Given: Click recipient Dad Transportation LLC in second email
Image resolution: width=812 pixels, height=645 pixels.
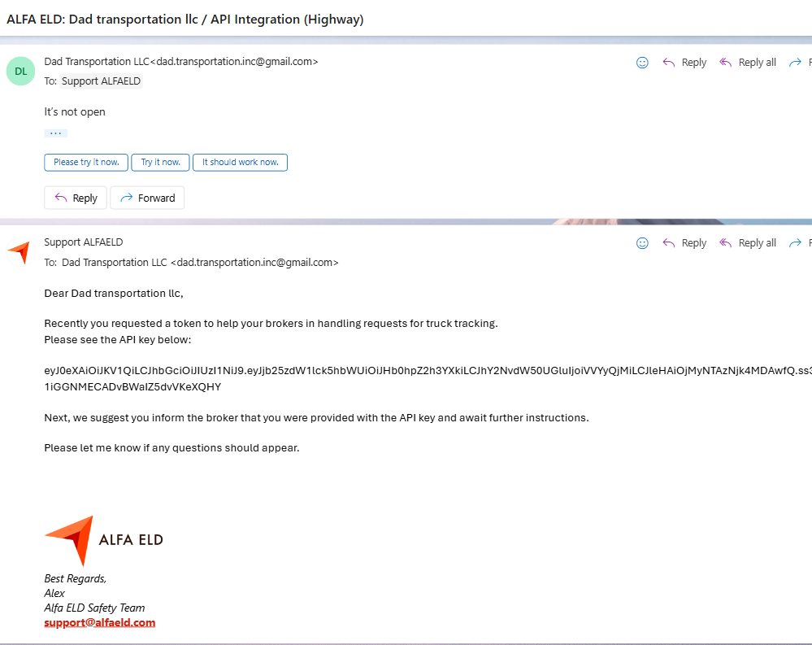Looking at the screenshot, I should tap(200, 262).
